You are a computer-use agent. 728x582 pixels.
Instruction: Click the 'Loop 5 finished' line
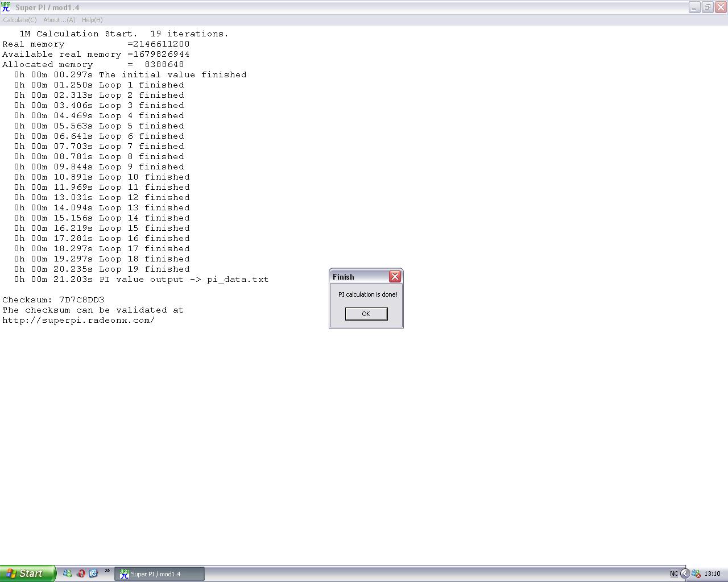[x=99, y=126]
